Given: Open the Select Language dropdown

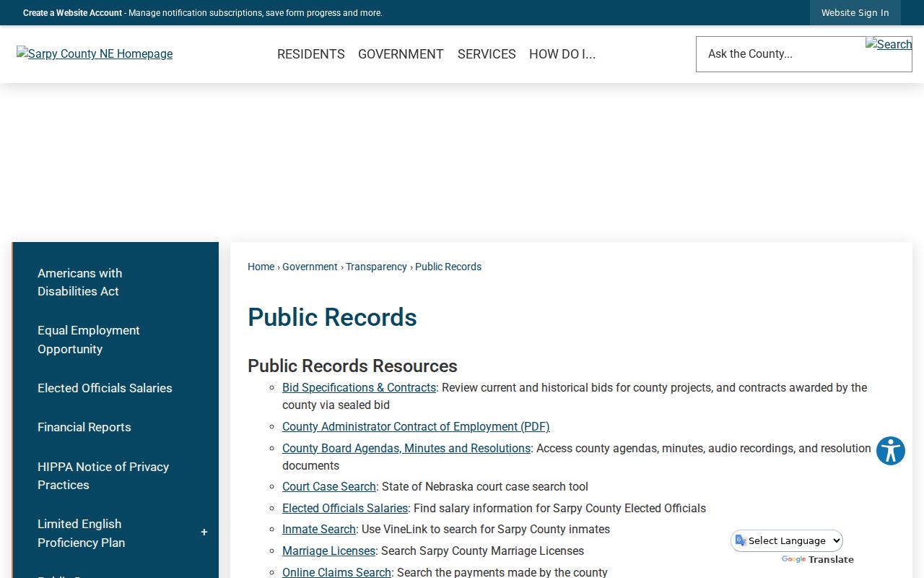Looking at the screenshot, I should [x=787, y=540].
